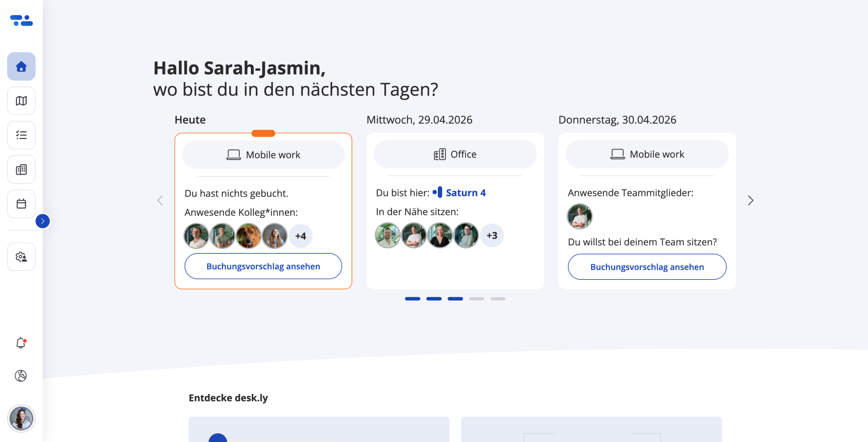Open the user administration gear icon
Image resolution: width=868 pixels, height=442 pixels.
[x=21, y=257]
